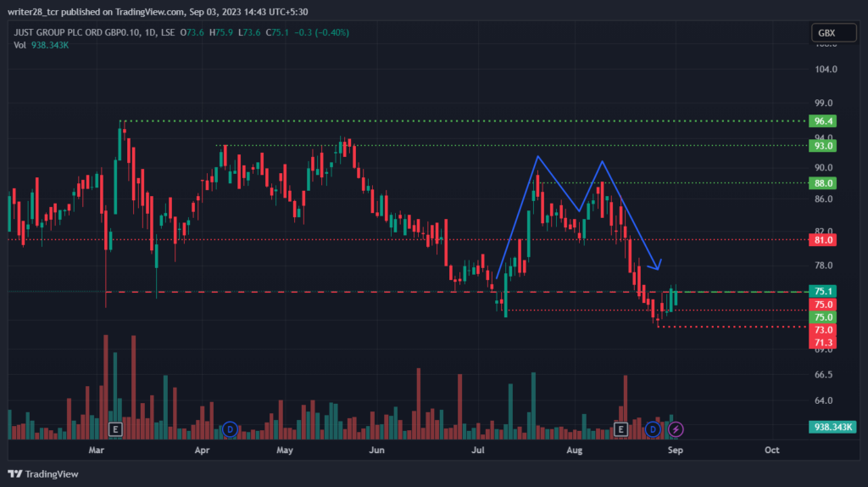This screenshot has width=868, height=487.
Task: Select the 73.0 red price label
Action: click(822, 330)
